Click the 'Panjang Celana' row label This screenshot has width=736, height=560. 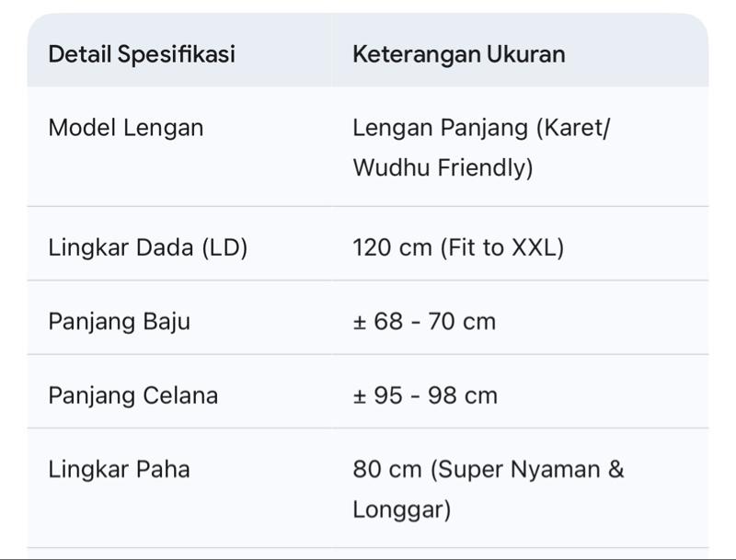[x=132, y=395]
